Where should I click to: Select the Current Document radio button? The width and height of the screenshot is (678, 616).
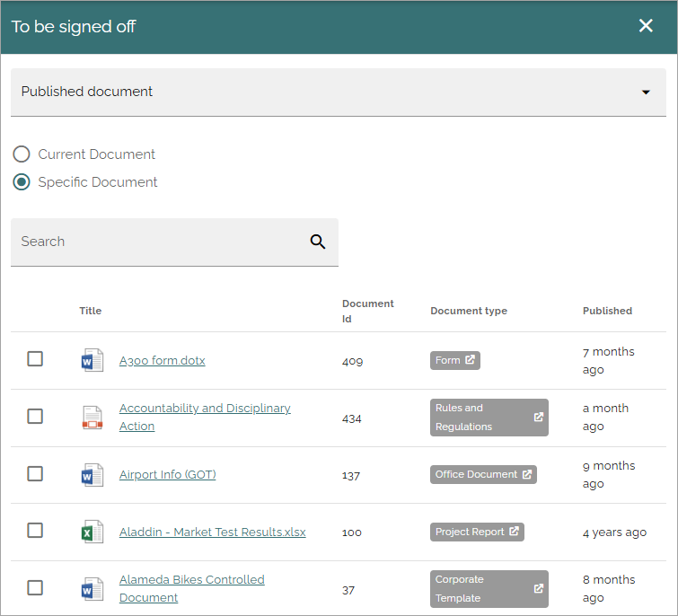pos(22,154)
